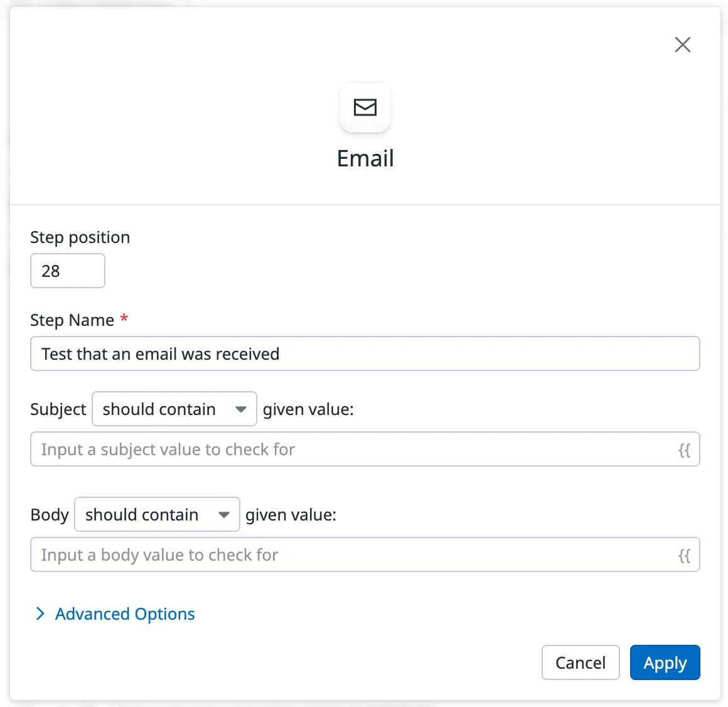Expand Advanced Options chevron arrow

tap(41, 613)
